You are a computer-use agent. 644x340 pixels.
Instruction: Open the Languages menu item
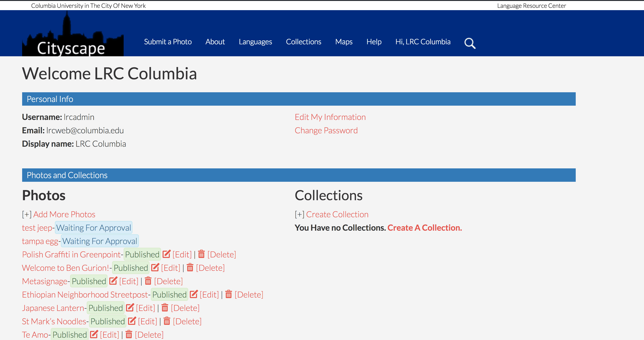[x=255, y=42]
